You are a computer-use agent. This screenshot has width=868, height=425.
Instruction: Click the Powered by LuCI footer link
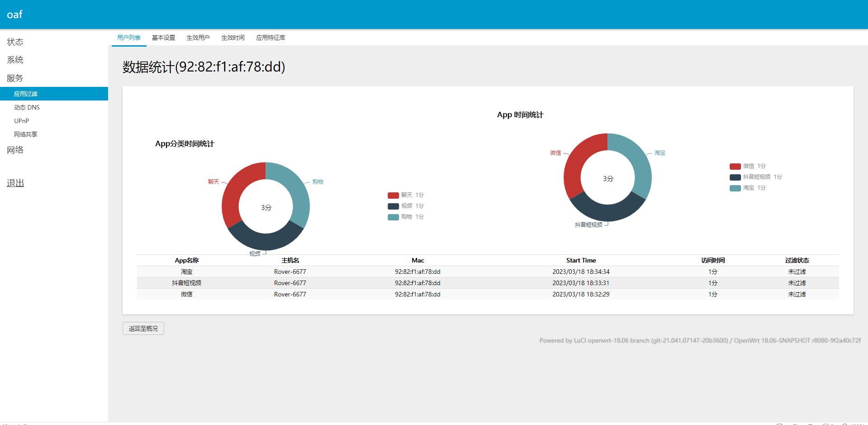tap(634, 340)
